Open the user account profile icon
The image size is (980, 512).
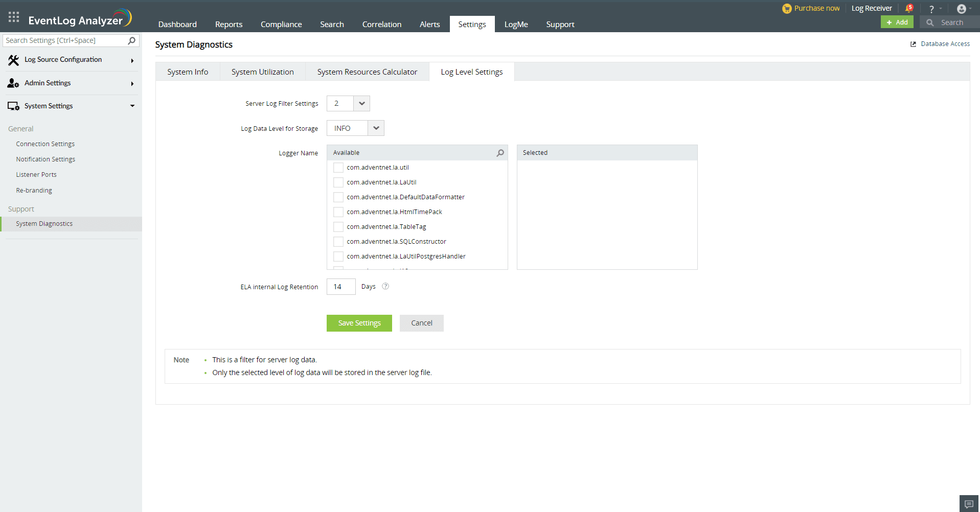click(961, 9)
